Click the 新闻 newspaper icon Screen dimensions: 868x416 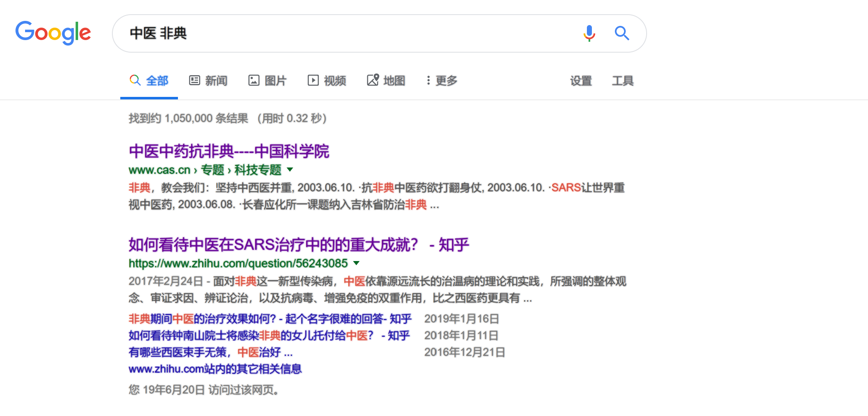point(195,80)
